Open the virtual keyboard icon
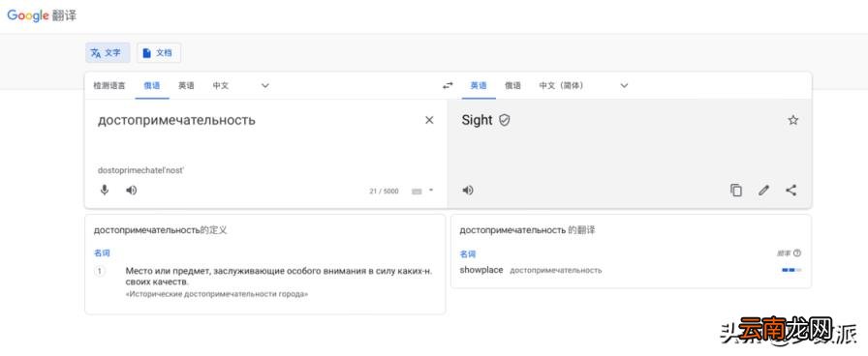Viewport: 868px width, 356px height. (417, 192)
